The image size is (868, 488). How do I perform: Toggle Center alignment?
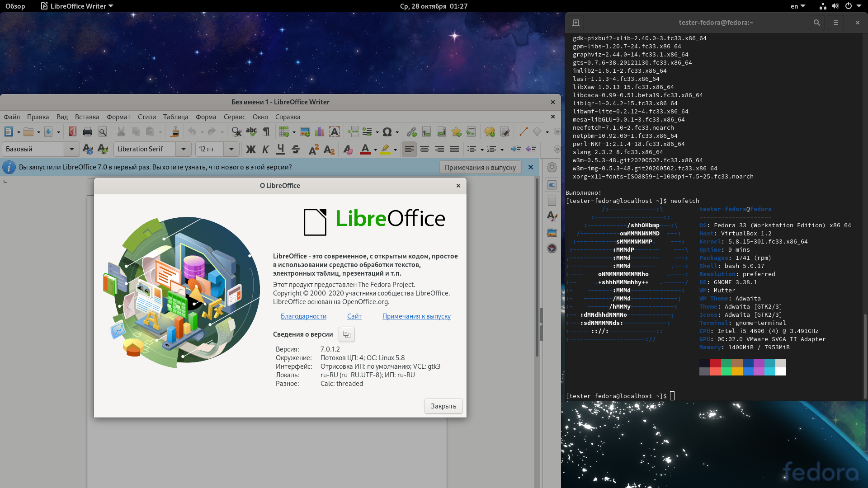point(425,149)
